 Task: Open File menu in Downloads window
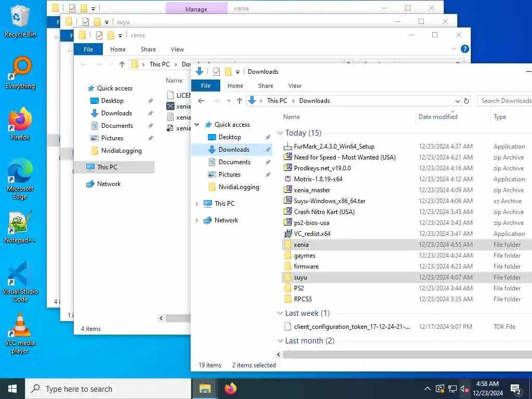click(x=206, y=86)
